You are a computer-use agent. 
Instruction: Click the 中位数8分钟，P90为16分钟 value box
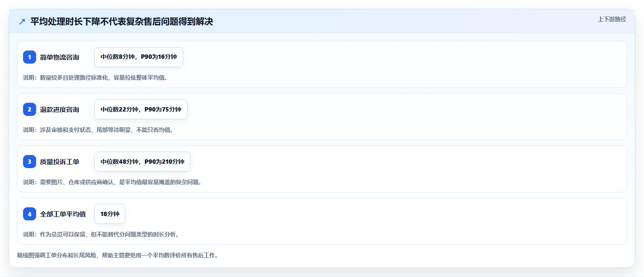click(139, 57)
